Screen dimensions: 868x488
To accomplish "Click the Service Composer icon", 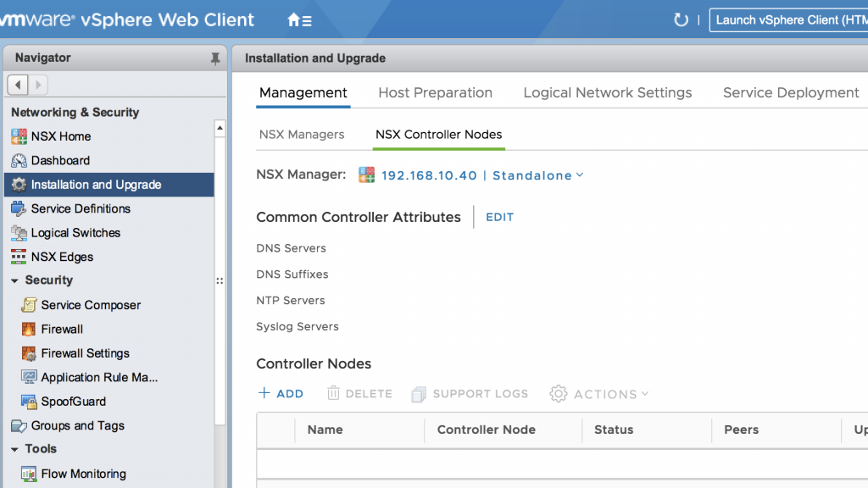I will (x=29, y=305).
